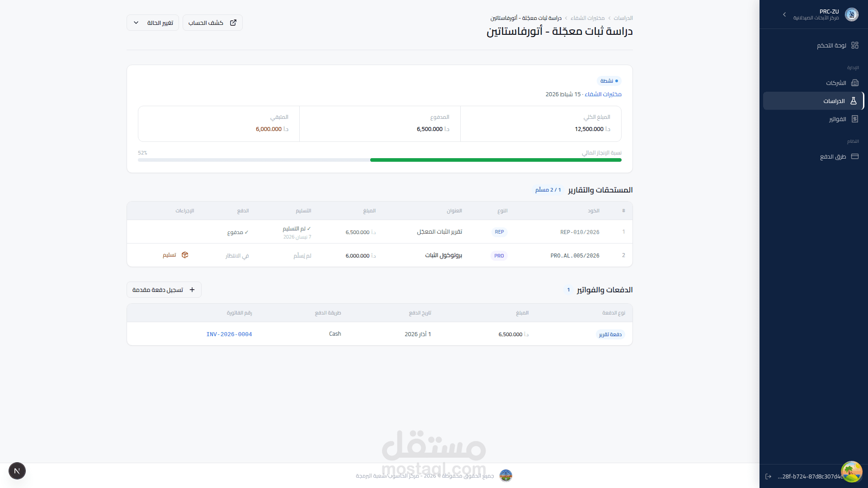Image resolution: width=868 pixels, height=488 pixels.
Task: Click the payment methods card icon
Action: (854, 156)
